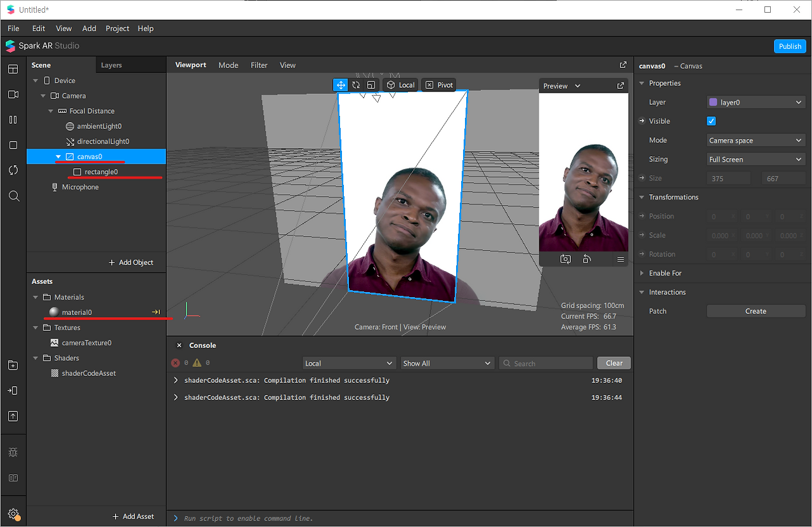Screen dimensions: 812x527
Task: Open the Sizing dropdown showing Full Screen
Action: (756, 159)
